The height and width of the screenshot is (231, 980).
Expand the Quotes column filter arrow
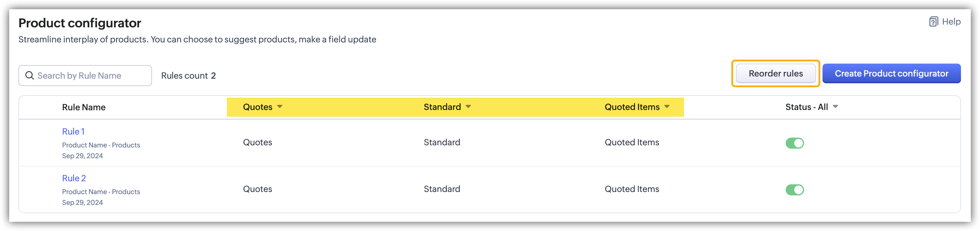pos(280,107)
